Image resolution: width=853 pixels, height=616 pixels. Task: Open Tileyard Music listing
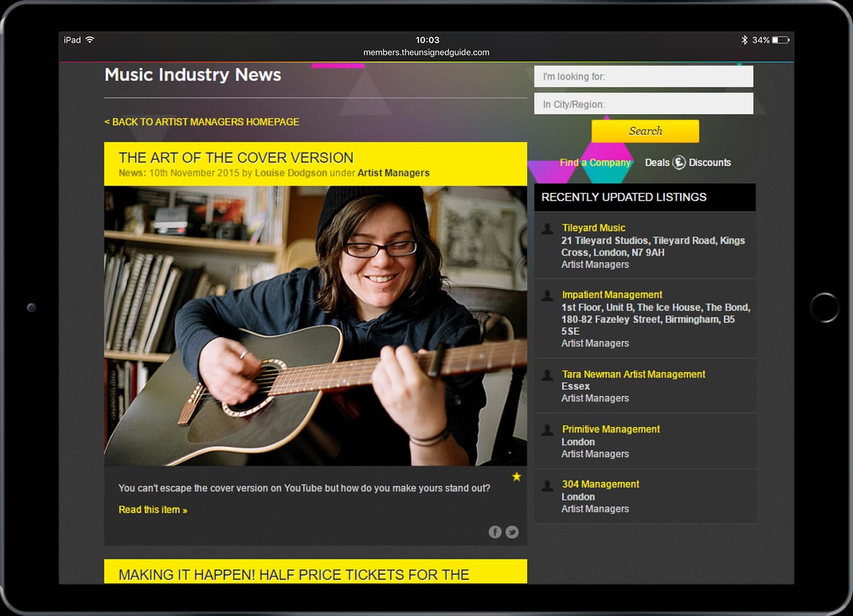click(593, 228)
